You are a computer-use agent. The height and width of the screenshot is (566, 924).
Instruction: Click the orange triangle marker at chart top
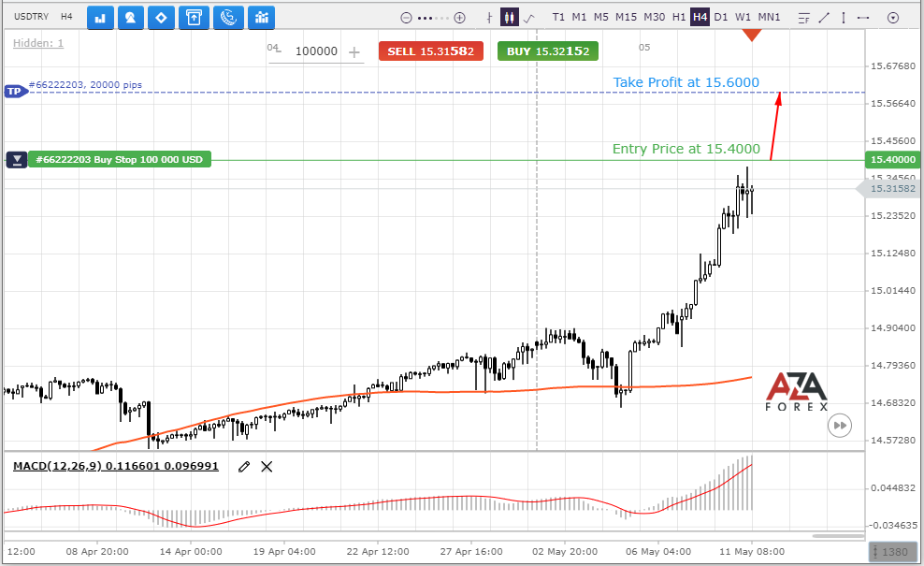point(752,36)
